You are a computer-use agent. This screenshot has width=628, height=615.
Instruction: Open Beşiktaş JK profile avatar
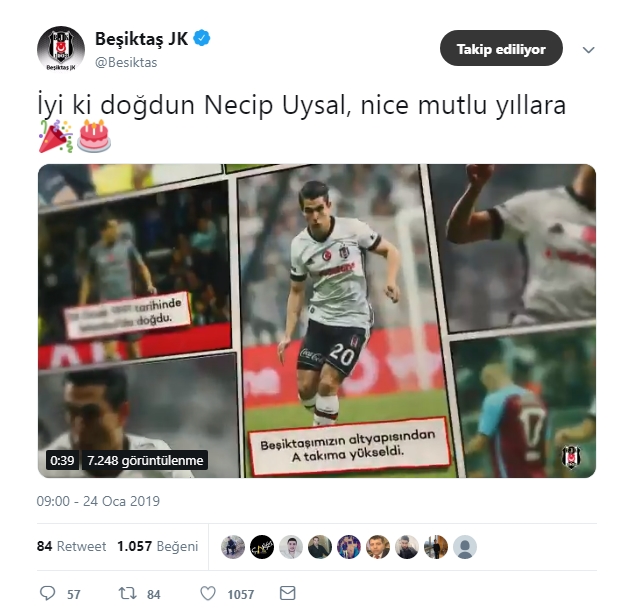(61, 49)
